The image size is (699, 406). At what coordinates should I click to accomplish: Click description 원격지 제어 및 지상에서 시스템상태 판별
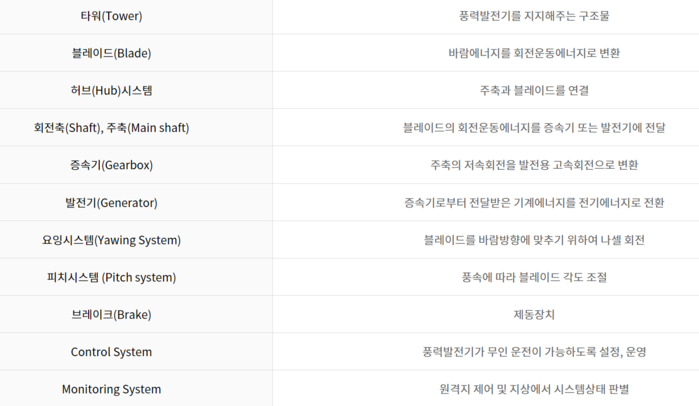click(534, 390)
